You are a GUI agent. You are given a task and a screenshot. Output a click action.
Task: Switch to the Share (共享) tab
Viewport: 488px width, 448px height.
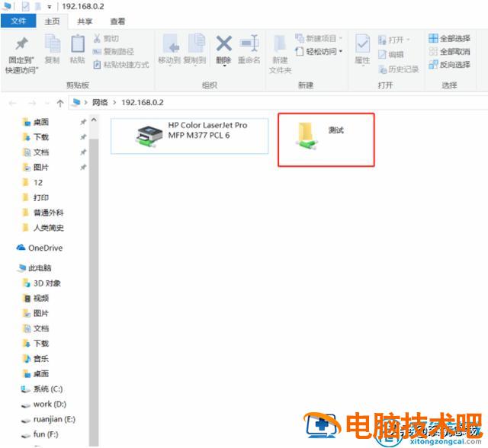(x=85, y=21)
